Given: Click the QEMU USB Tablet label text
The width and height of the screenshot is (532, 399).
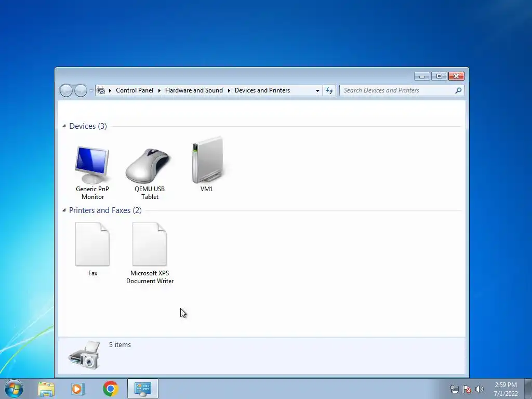Looking at the screenshot, I should pyautogui.click(x=150, y=193).
